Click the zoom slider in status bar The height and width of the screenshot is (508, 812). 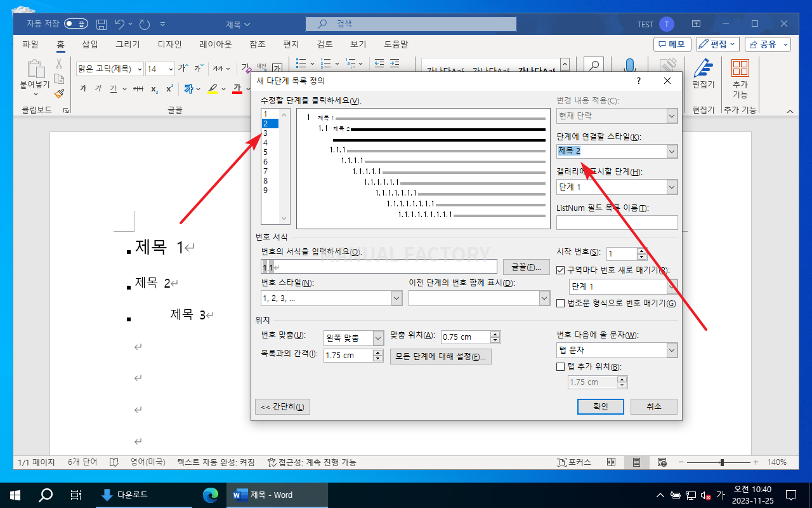pos(721,462)
